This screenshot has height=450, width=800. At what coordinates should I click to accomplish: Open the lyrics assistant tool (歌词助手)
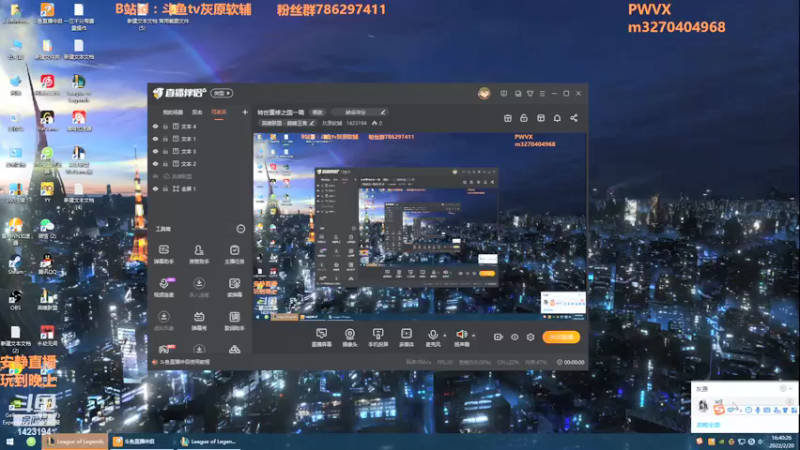234,321
